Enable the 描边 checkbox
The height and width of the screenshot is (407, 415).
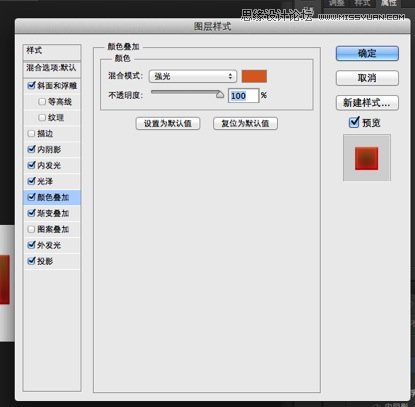(x=31, y=133)
